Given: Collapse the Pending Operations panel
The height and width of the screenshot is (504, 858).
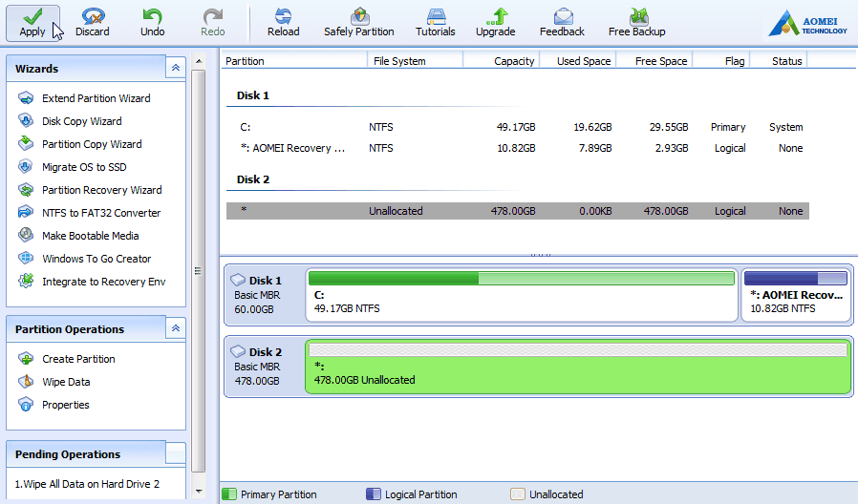Looking at the screenshot, I should [x=176, y=453].
